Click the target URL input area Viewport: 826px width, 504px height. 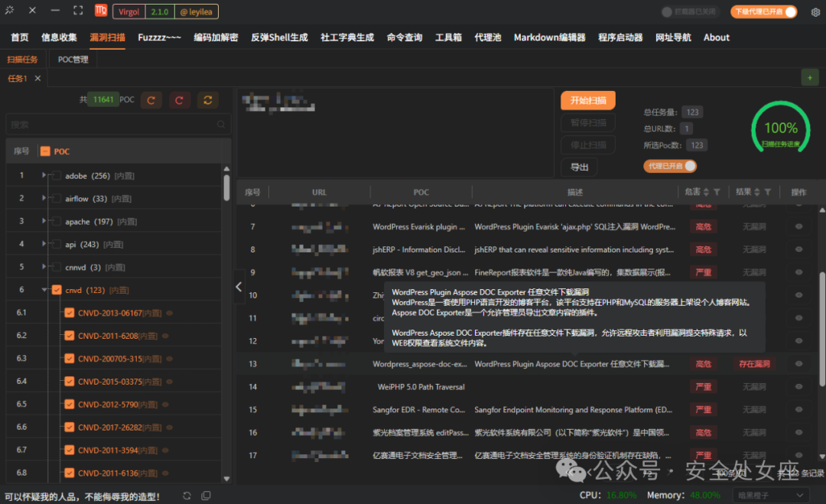395,133
